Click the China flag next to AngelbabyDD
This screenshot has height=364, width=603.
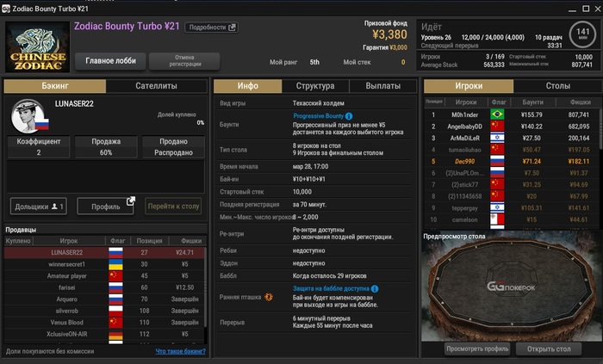pos(497,126)
